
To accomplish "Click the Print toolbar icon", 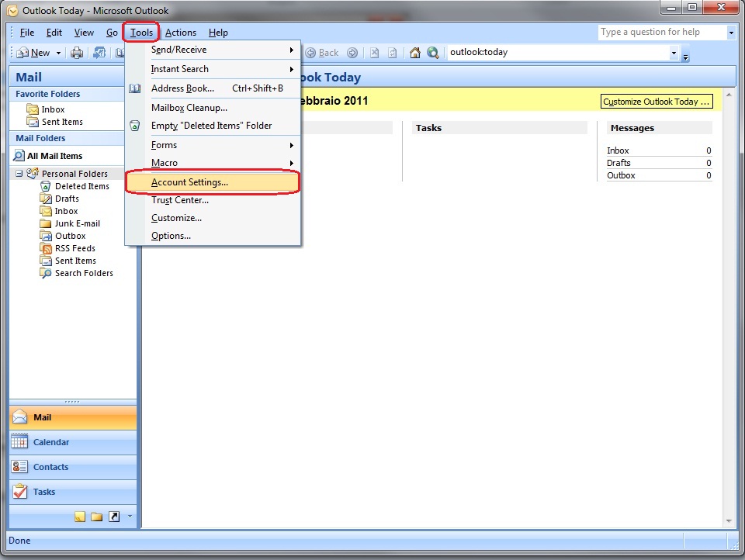I will [x=77, y=53].
